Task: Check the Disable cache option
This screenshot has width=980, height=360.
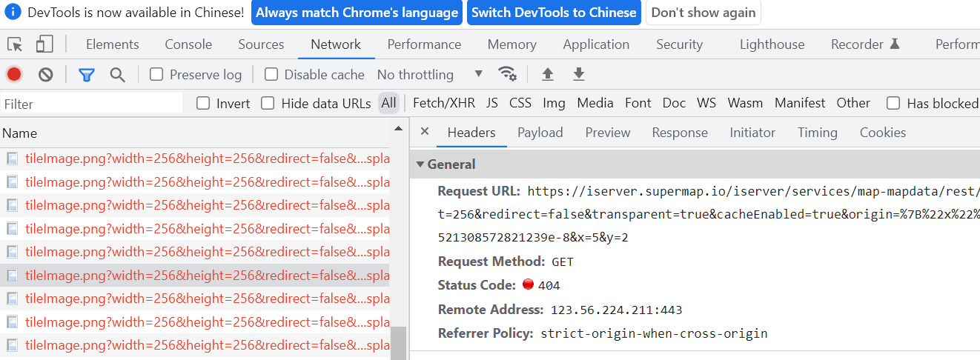Action: point(271,74)
